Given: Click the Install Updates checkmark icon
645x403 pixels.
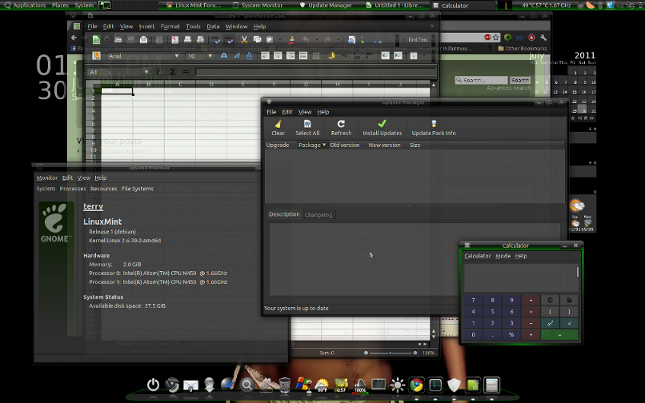Looking at the screenshot, I should tap(382, 124).
